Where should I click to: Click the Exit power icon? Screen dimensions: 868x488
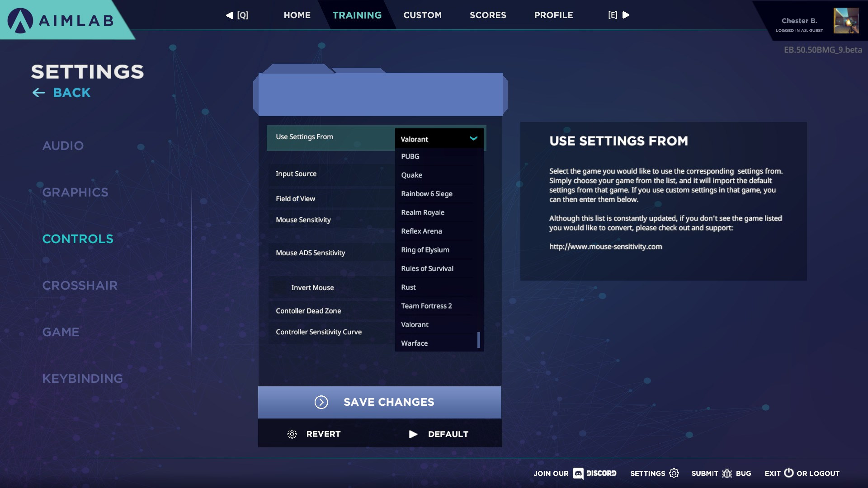(788, 473)
